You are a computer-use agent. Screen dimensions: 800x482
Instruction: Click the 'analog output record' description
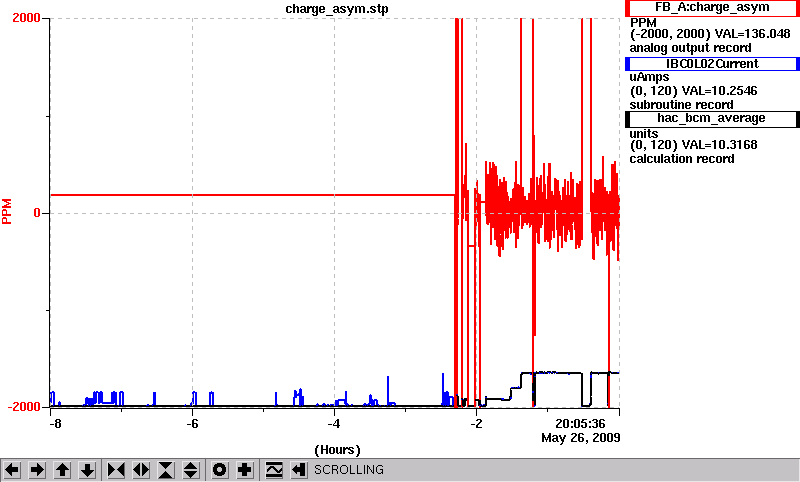coord(690,48)
